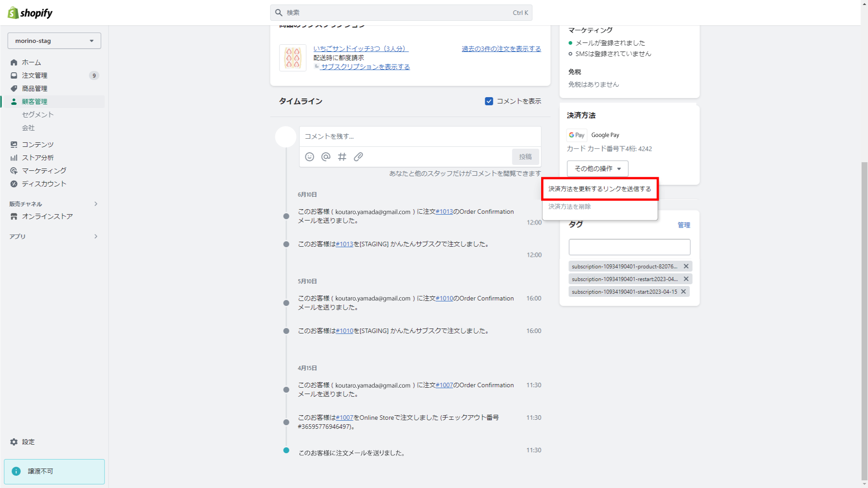The width and height of the screenshot is (868, 488).
Task: Open 注文管理 from the sidebar
Action: click(x=35, y=75)
